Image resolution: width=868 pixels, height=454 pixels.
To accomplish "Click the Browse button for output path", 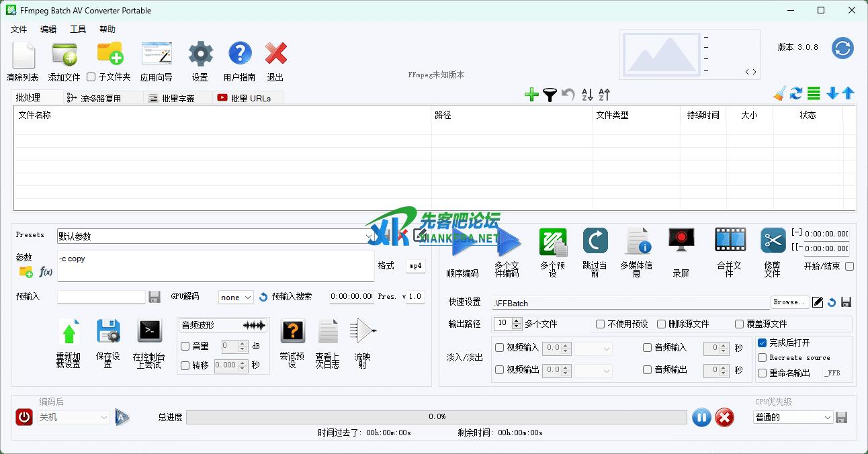I will 789,302.
